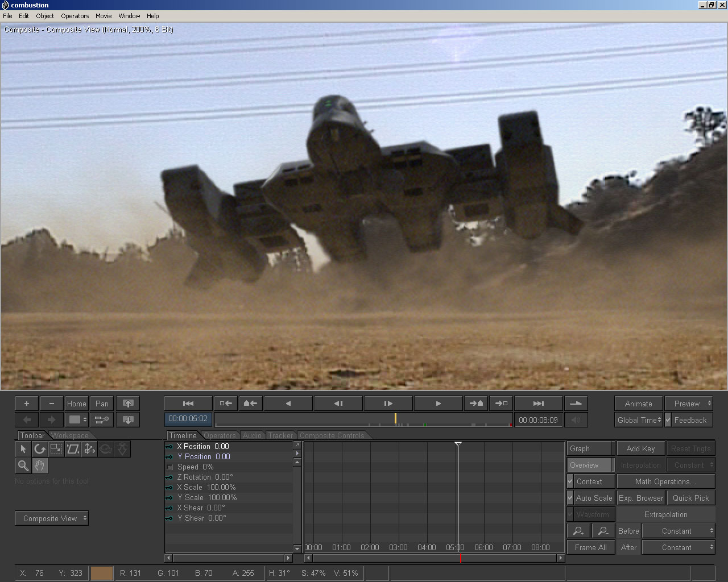728x582 pixels.
Task: Click the sampled color swatch
Action: [102, 573]
